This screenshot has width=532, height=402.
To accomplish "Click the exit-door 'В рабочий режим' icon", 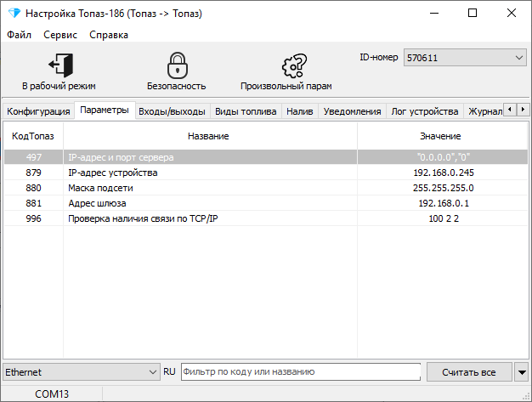I will click(x=60, y=65).
